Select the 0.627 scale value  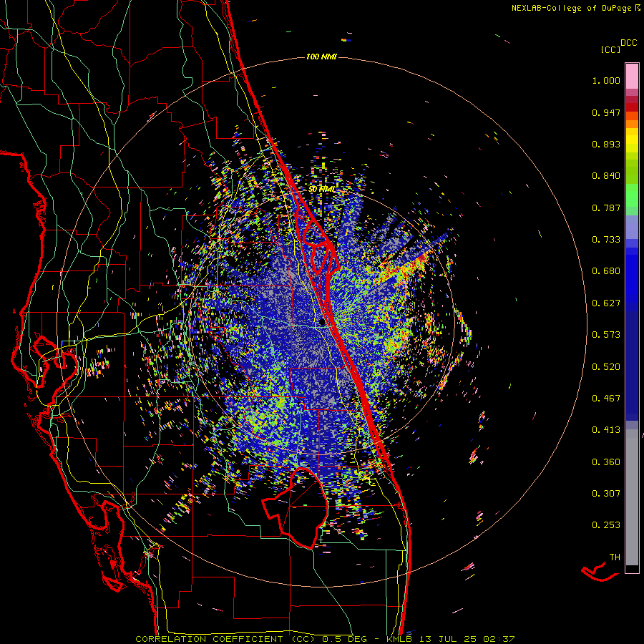(606, 303)
